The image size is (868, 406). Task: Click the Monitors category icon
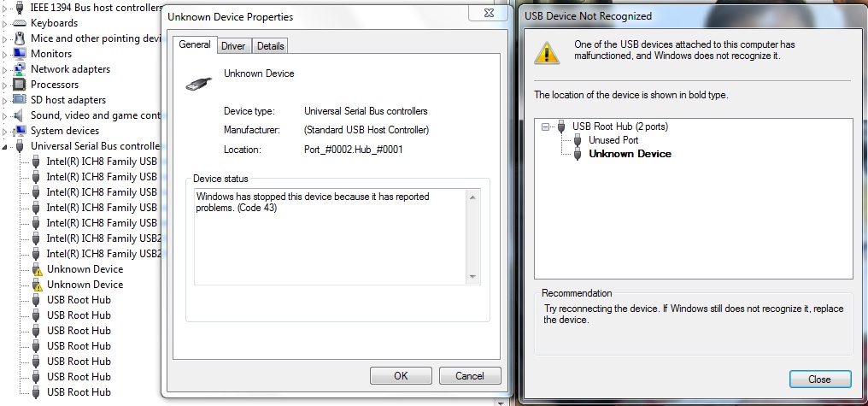[x=20, y=54]
